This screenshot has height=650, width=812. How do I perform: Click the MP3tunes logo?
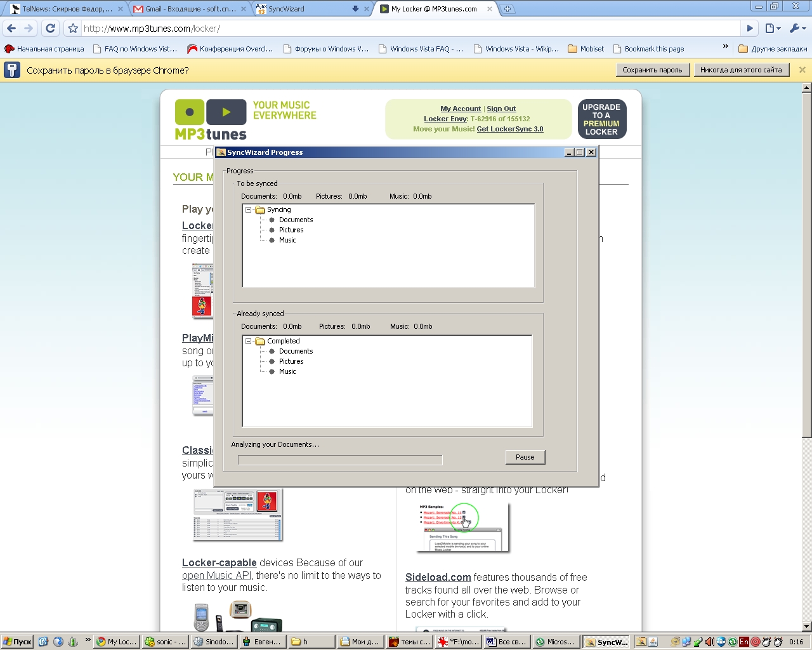click(x=211, y=119)
